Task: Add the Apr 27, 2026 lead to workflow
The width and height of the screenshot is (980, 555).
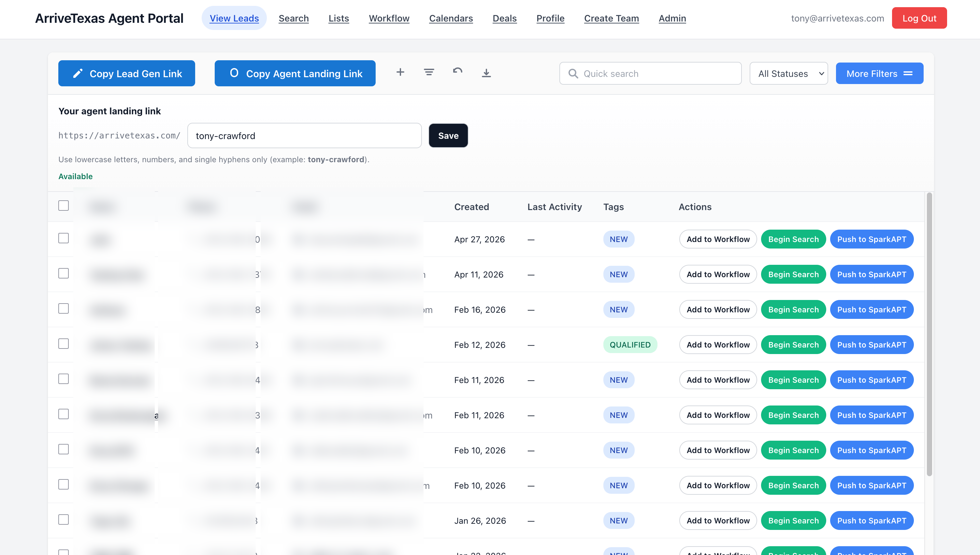Action: 718,239
